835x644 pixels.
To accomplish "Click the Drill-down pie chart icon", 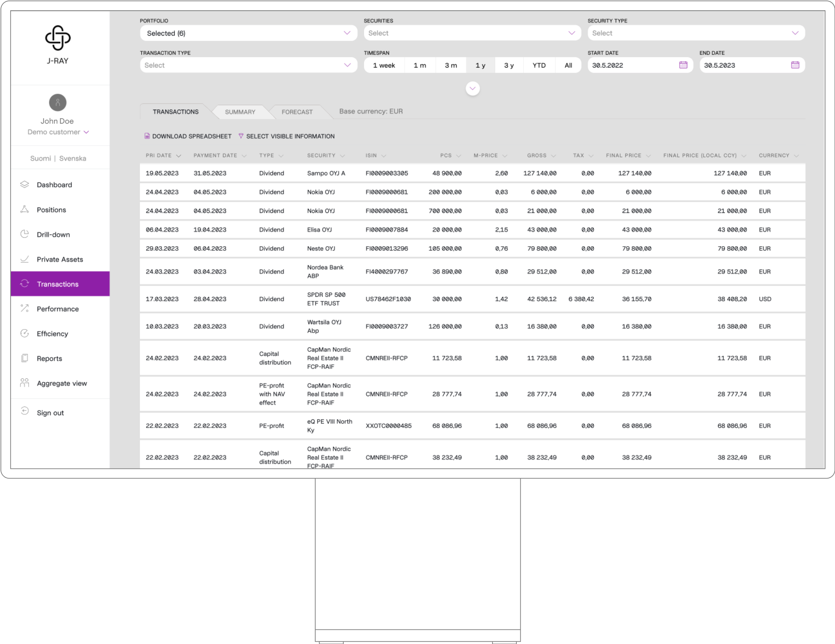I will point(25,234).
